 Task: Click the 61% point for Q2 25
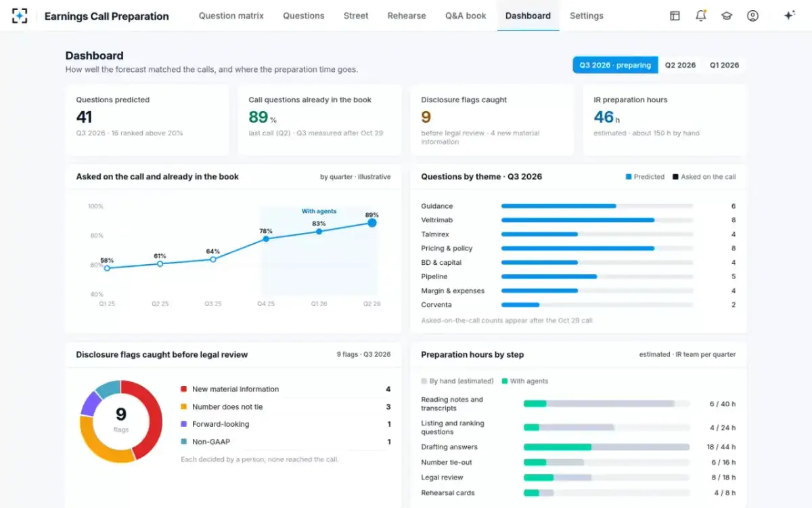[x=160, y=263]
